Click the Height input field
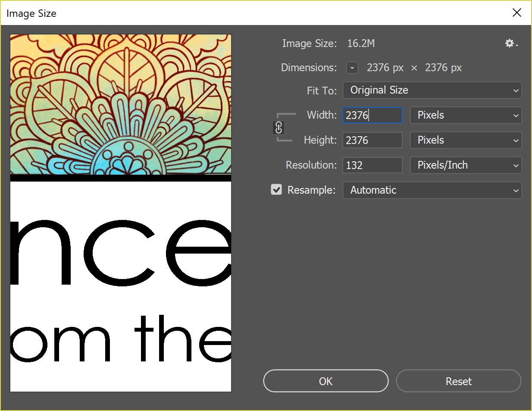The height and width of the screenshot is (411, 532). (x=372, y=140)
